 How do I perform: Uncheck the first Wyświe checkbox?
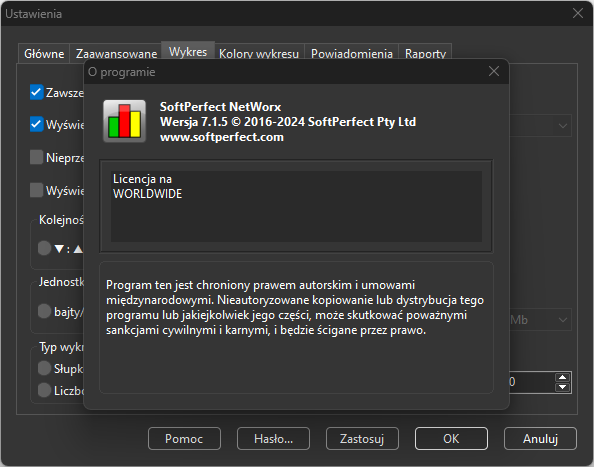click(36, 125)
